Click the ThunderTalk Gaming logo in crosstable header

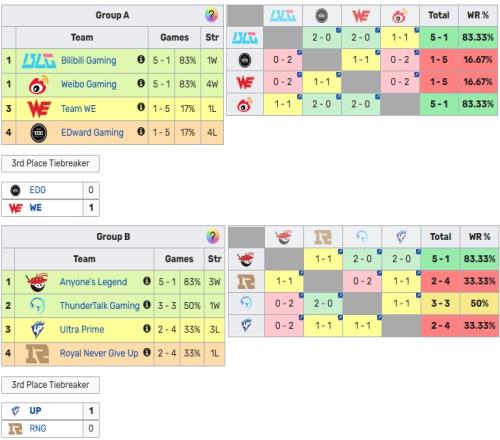[362, 237]
